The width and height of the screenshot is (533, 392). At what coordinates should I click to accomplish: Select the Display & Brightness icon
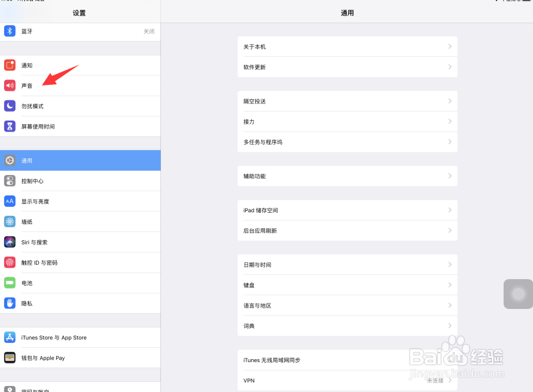10,201
